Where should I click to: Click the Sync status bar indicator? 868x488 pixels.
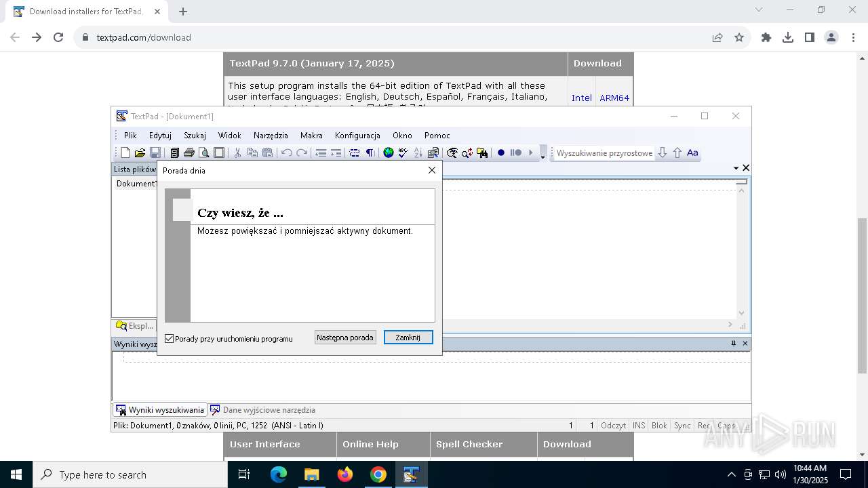tap(682, 426)
